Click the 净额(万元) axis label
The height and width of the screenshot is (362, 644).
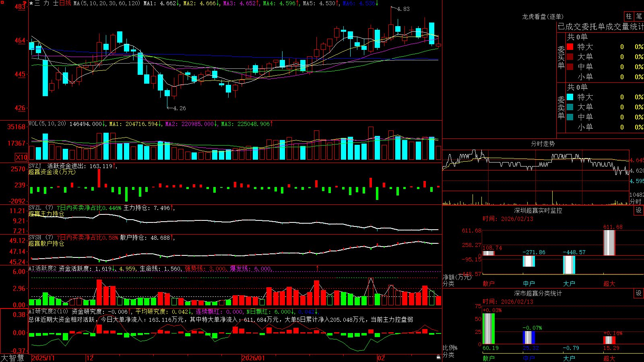coord(456,277)
